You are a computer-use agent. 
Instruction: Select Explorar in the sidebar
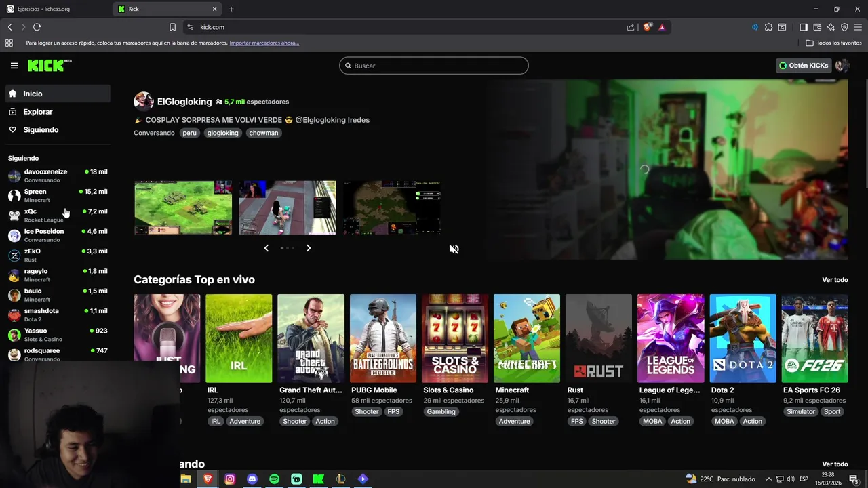pos(58,112)
